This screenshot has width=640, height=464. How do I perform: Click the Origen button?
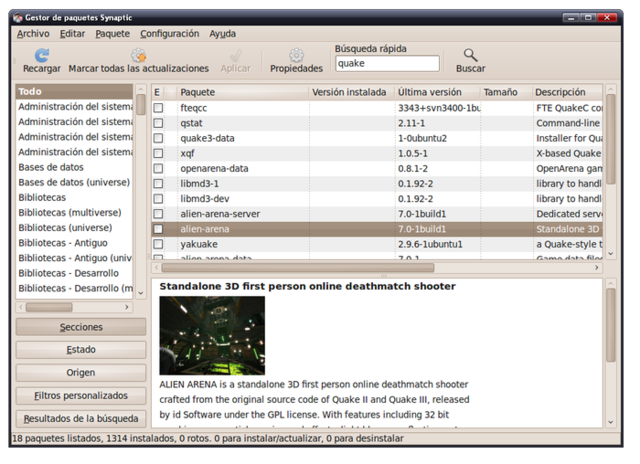tap(81, 373)
